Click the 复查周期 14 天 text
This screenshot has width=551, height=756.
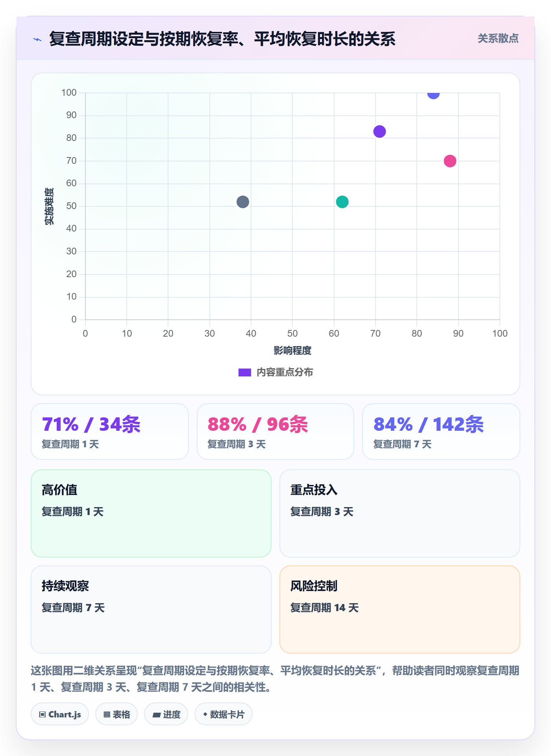tap(324, 608)
